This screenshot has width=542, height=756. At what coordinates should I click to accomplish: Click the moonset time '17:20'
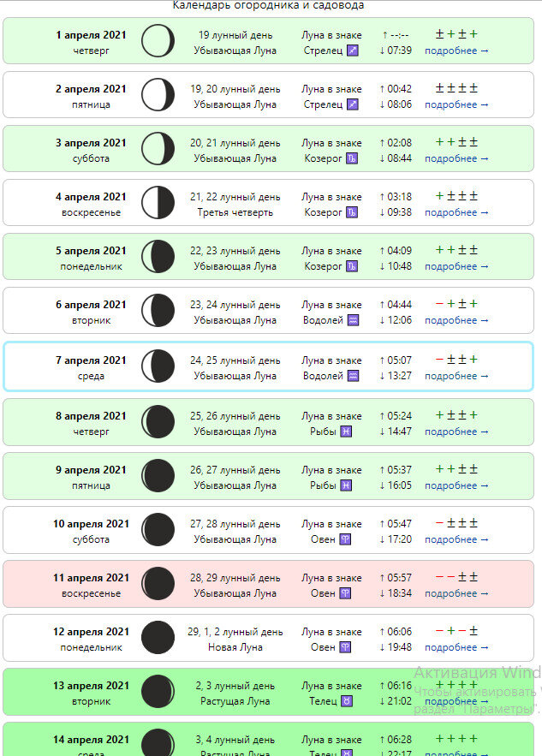tap(400, 539)
